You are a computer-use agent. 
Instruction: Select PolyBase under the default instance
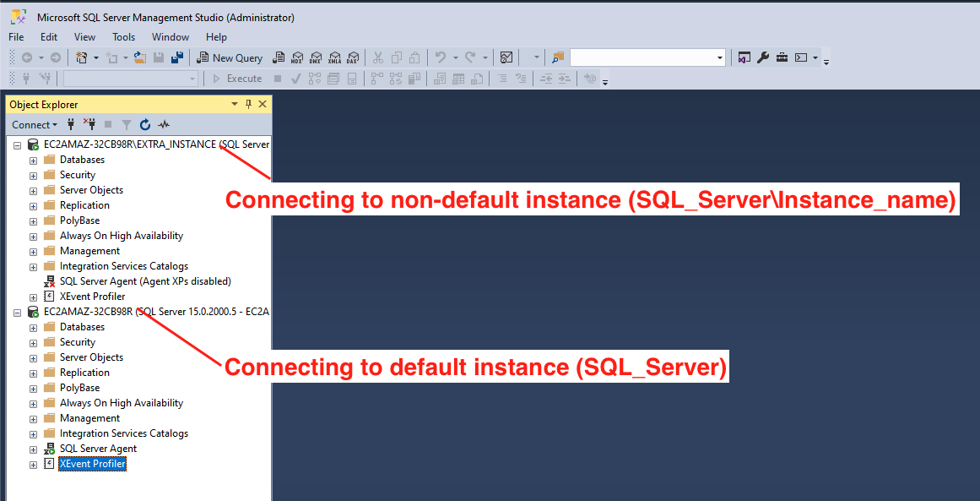point(79,388)
